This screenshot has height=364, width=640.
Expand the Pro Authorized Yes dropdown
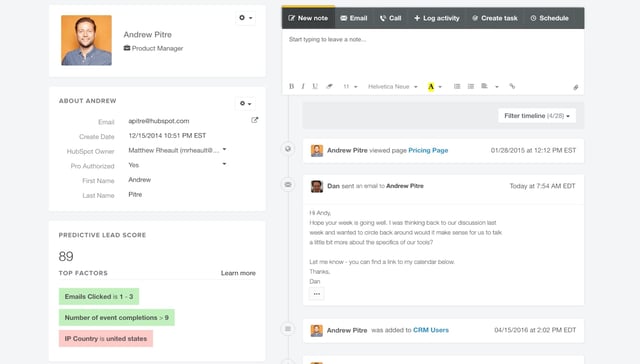(224, 164)
